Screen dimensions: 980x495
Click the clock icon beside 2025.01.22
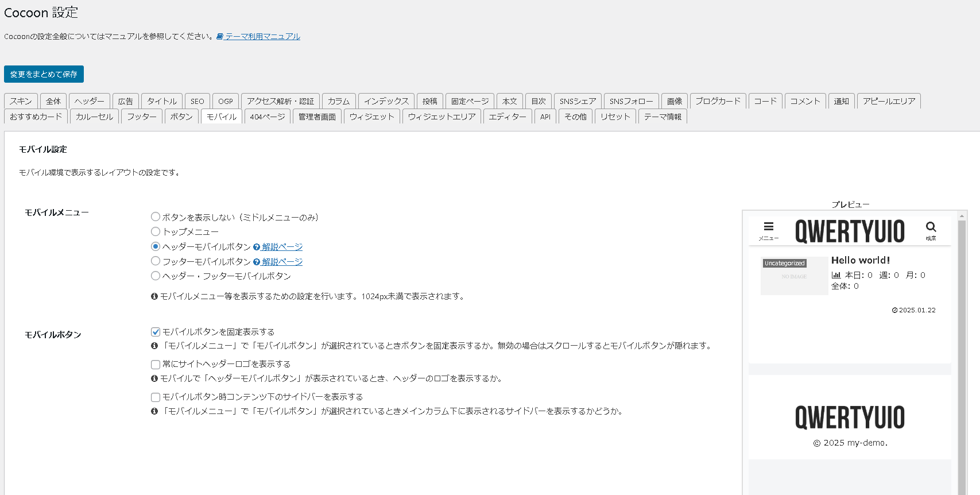pyautogui.click(x=894, y=310)
